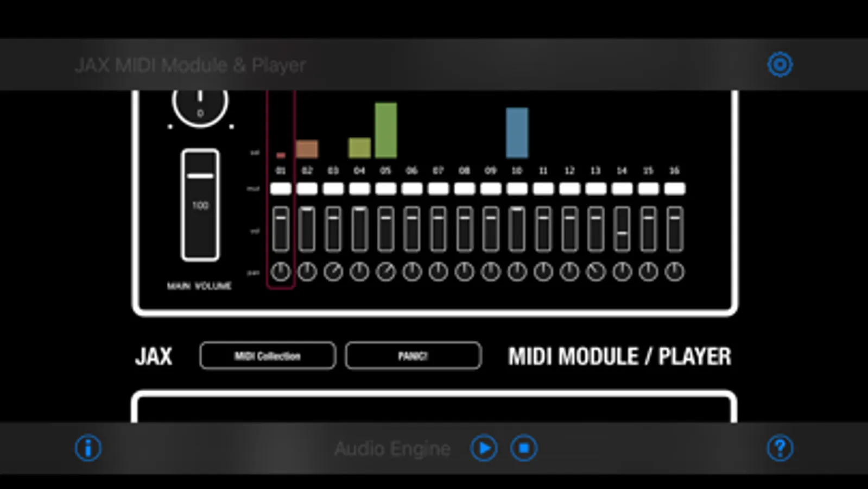Toggle mute for channel 09
This screenshot has width=868, height=489.
point(491,189)
